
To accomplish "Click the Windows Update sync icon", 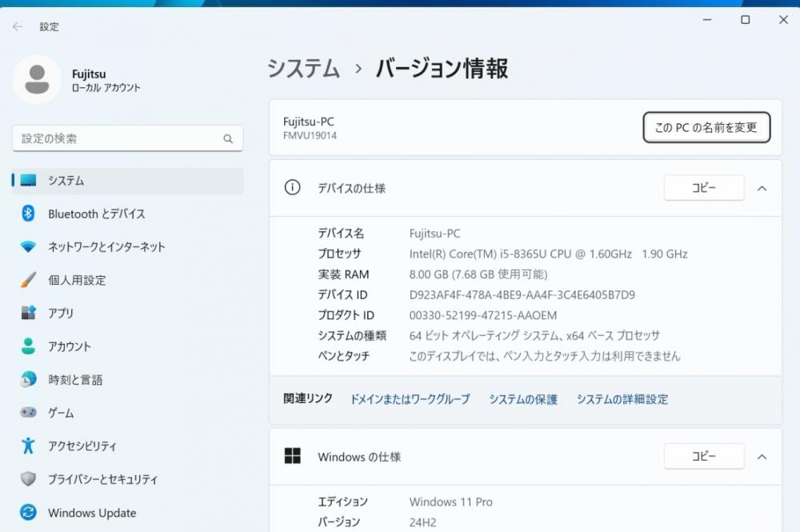I will (28, 512).
